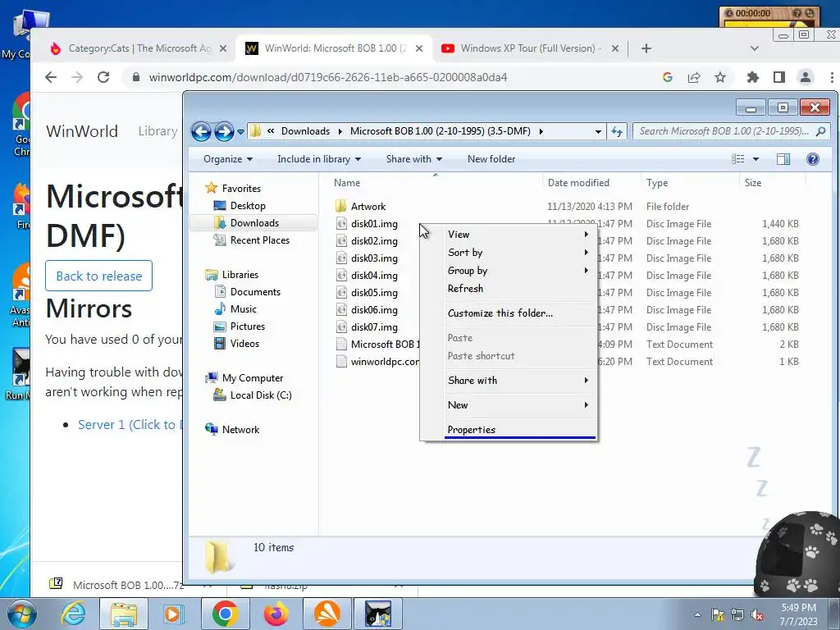Open Group by submenu in context menu
The width and height of the screenshot is (840, 630).
click(518, 271)
